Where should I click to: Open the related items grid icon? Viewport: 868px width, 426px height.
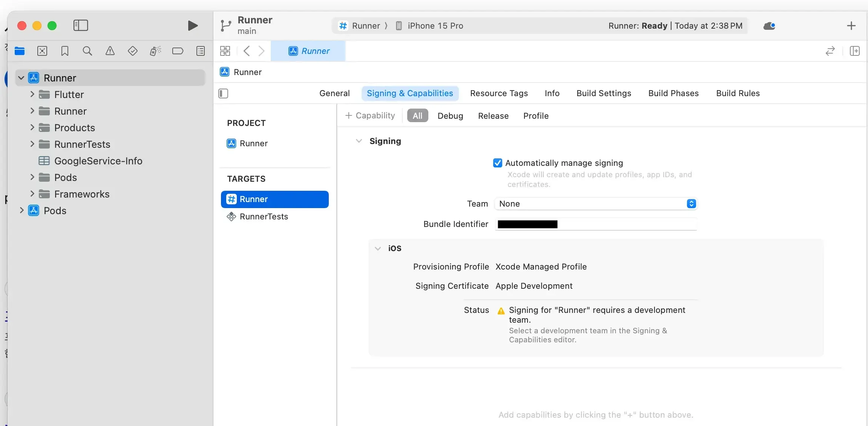(225, 51)
